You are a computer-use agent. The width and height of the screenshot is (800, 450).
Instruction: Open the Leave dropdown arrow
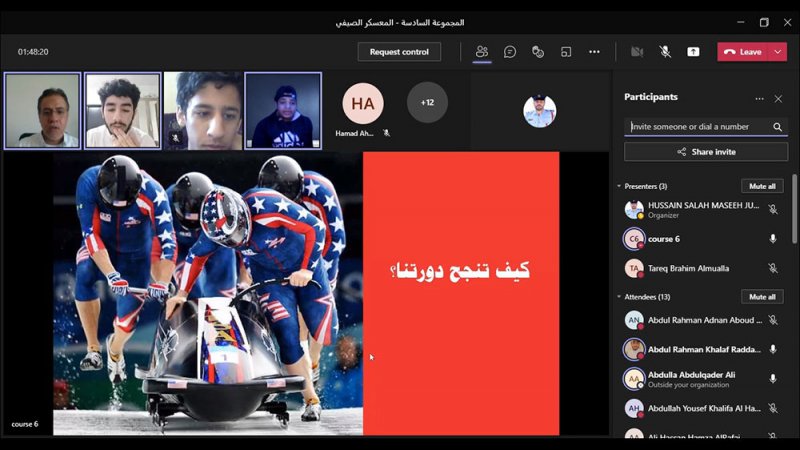tap(778, 52)
